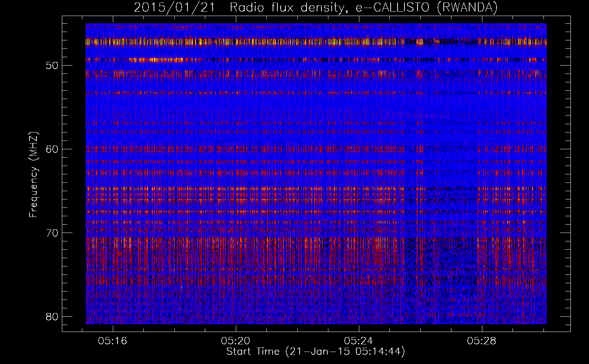Click the 05:20 time axis label
589x364 pixels.
click(236, 341)
